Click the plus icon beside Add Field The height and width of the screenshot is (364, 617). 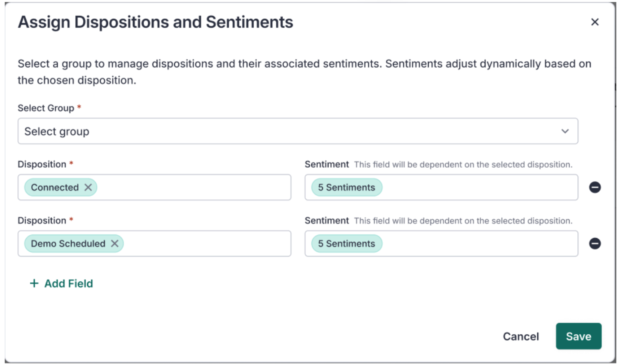coord(34,283)
